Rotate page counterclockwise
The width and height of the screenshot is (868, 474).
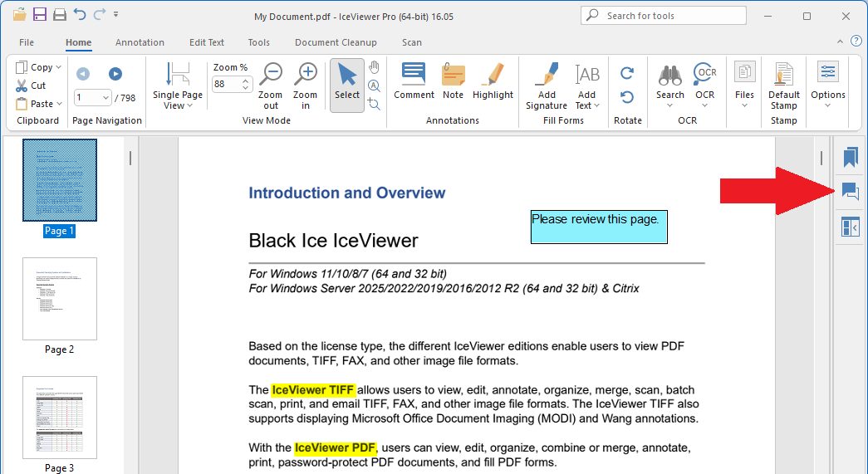pyautogui.click(x=627, y=98)
